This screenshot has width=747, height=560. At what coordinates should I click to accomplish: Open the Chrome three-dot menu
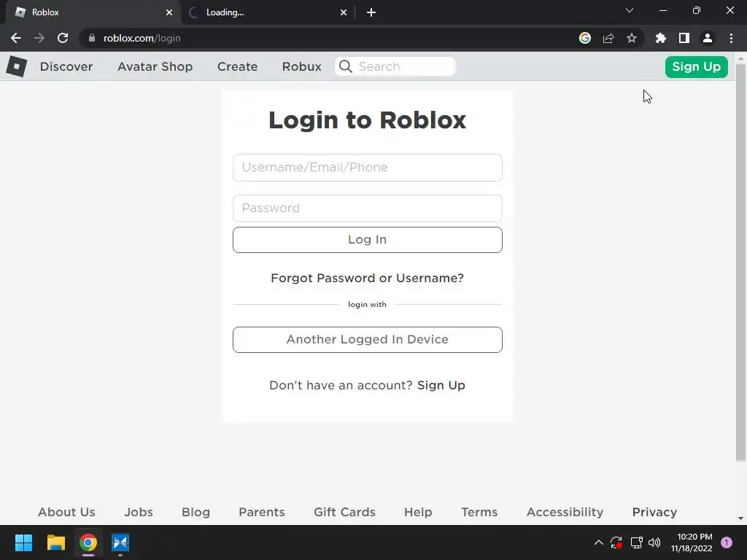click(x=731, y=38)
